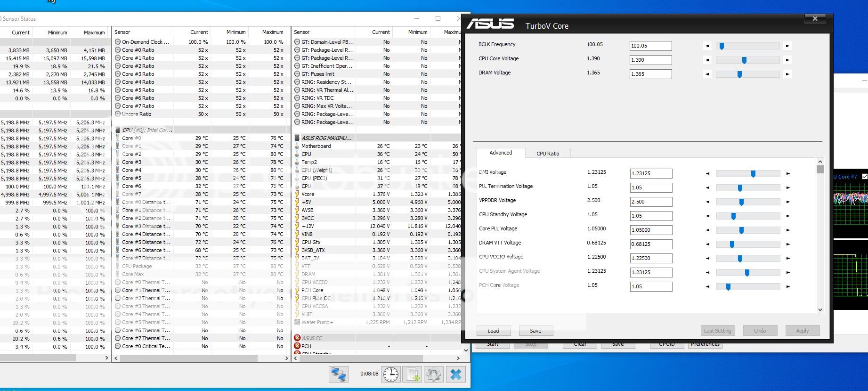The height and width of the screenshot is (391, 868).
Task: Click the Core PLL Voltage value box
Action: point(651,230)
